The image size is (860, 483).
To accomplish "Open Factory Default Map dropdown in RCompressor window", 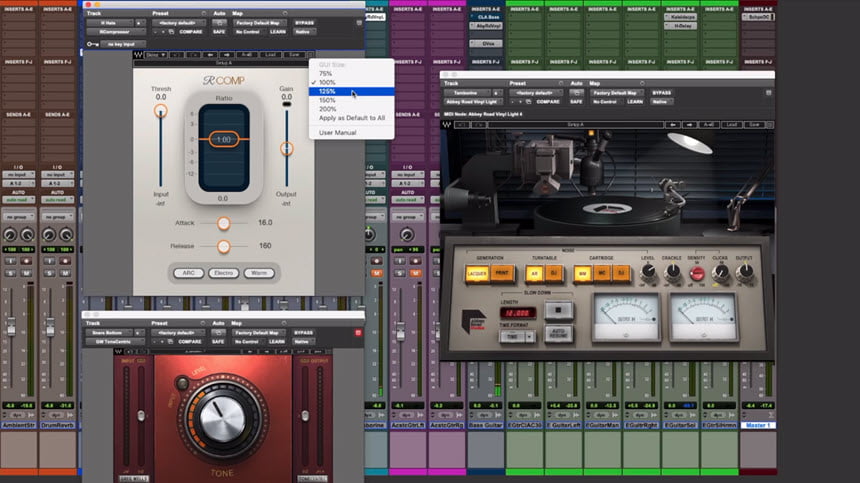I will point(258,23).
